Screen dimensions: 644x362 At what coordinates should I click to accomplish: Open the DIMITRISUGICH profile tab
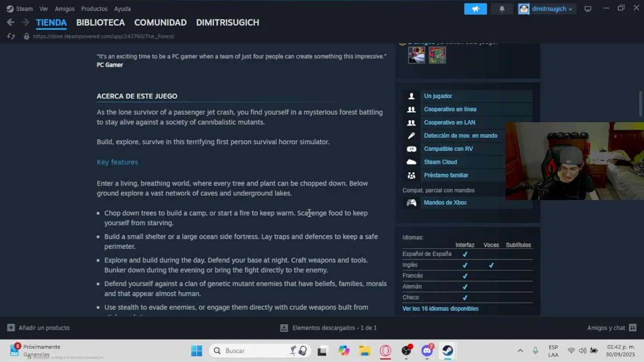pos(227,23)
